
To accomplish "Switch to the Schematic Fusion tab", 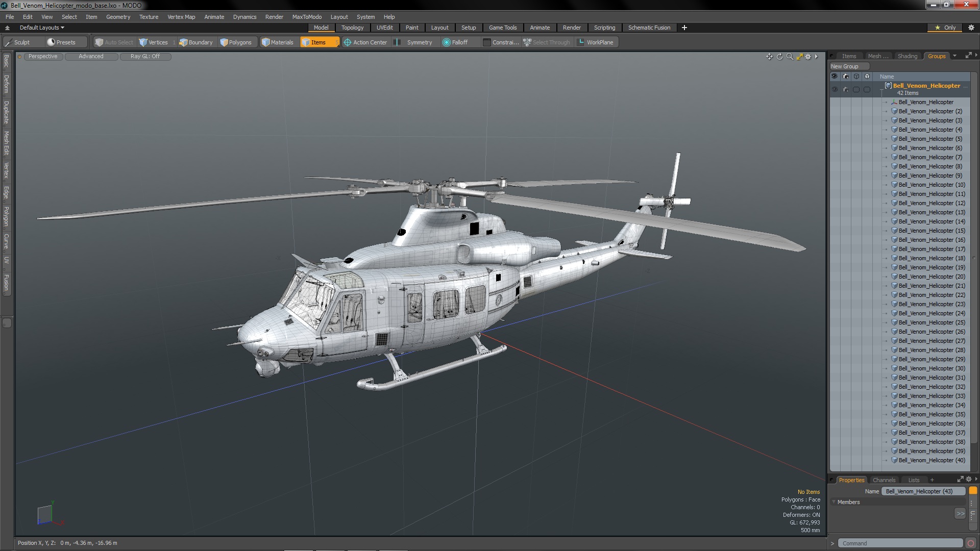I will tap(649, 28).
